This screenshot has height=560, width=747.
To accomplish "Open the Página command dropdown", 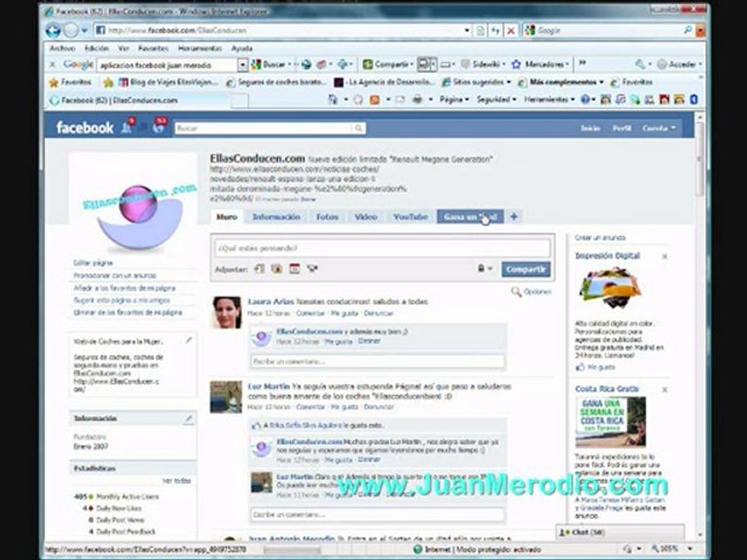I will (x=454, y=100).
